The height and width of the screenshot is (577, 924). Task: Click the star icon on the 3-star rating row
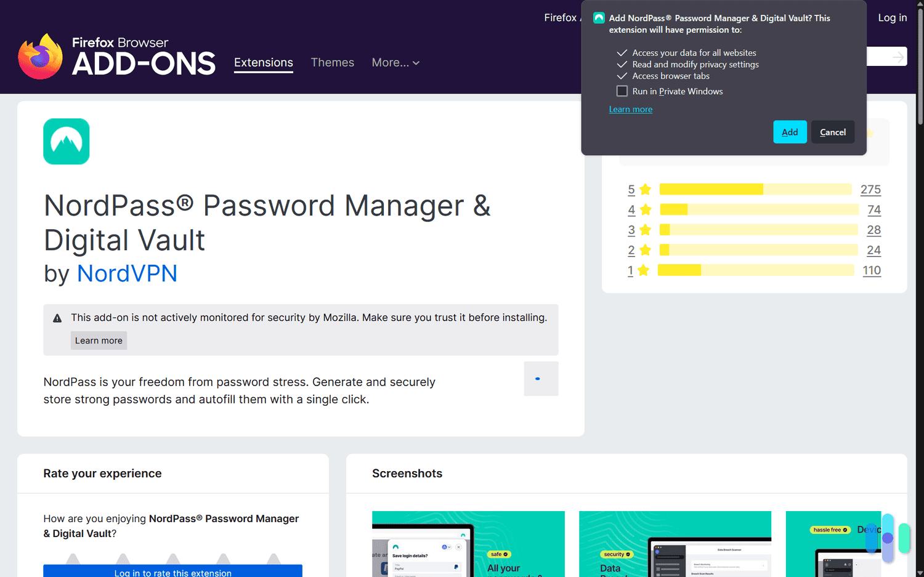644,230
